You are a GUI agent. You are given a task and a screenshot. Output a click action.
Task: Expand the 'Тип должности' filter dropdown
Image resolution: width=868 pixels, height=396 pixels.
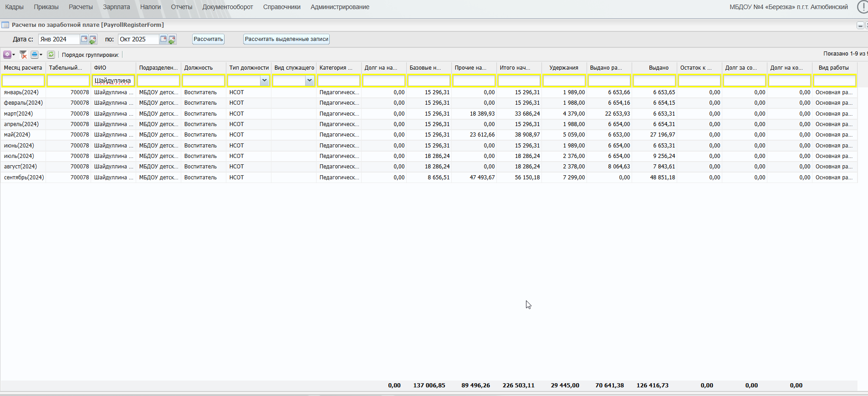tap(264, 81)
